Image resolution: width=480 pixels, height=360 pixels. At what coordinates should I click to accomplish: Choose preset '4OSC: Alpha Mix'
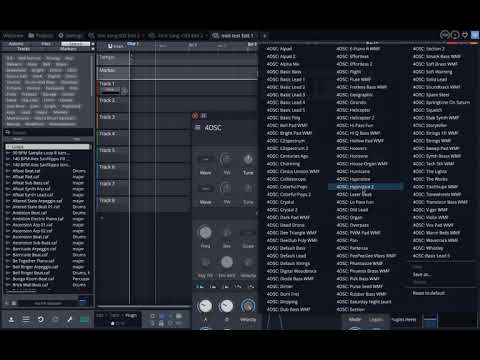(x=283, y=64)
